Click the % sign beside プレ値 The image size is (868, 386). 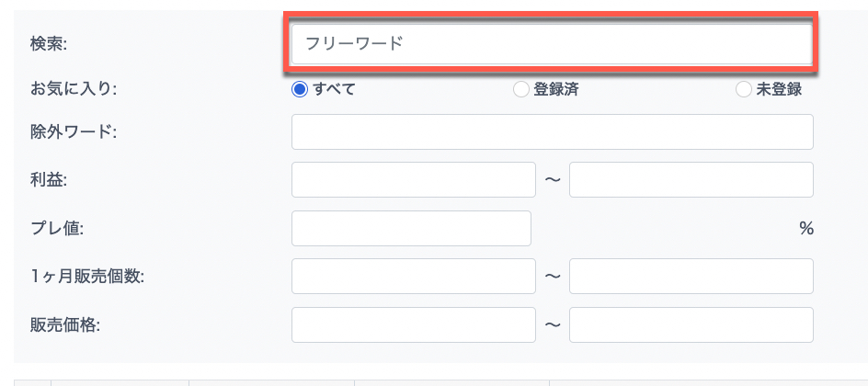[806, 229]
